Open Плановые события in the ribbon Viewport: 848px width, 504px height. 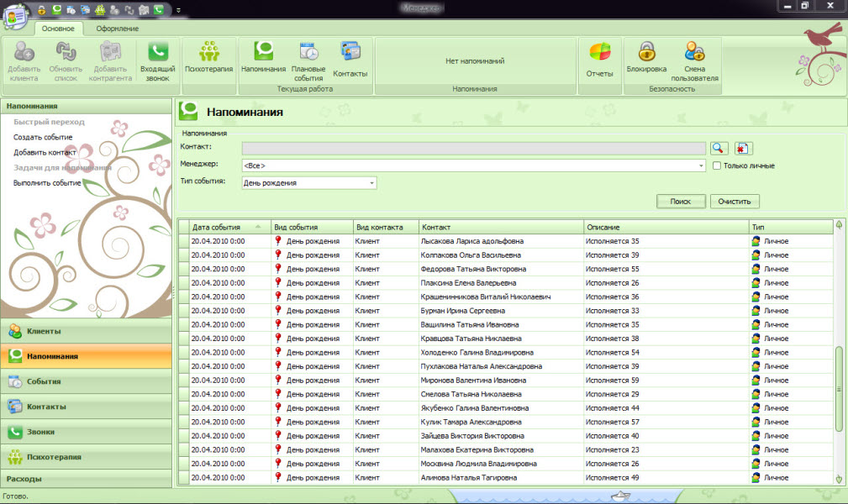pyautogui.click(x=308, y=53)
